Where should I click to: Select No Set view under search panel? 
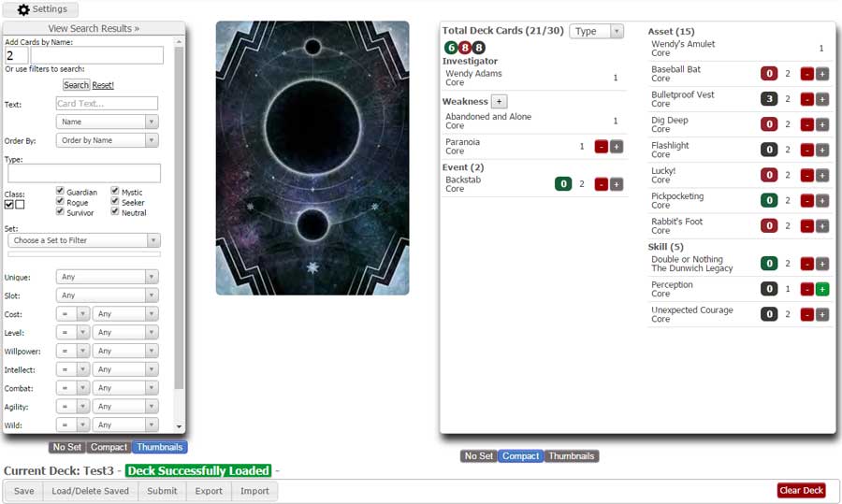[x=67, y=447]
